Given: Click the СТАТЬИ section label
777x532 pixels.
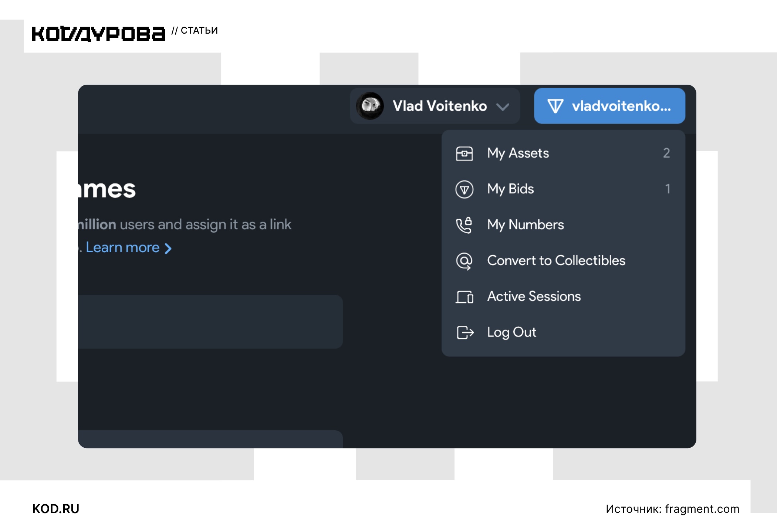Looking at the screenshot, I should pyautogui.click(x=199, y=30).
